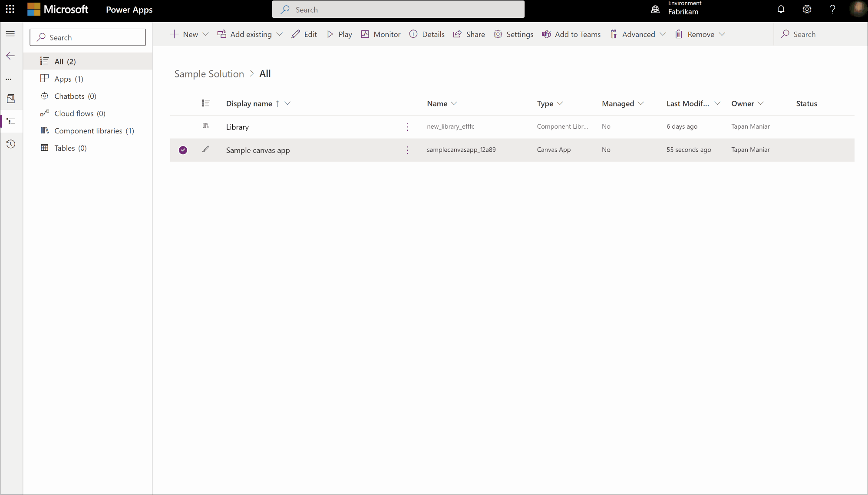The image size is (868, 495).
Task: Click Play button for Sample canvas app
Action: [x=339, y=34]
